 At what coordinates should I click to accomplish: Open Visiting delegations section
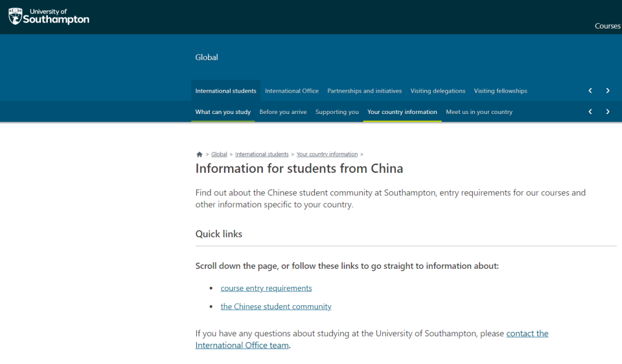coord(438,91)
